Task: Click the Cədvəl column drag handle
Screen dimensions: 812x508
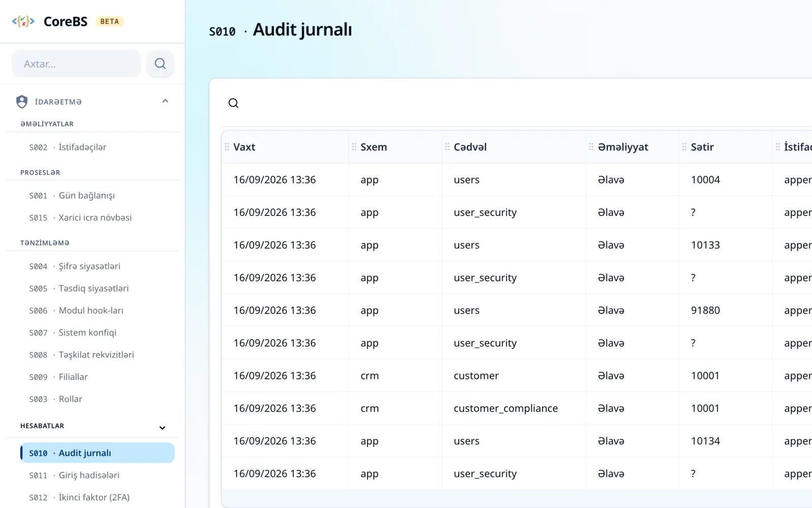Action: 447,147
